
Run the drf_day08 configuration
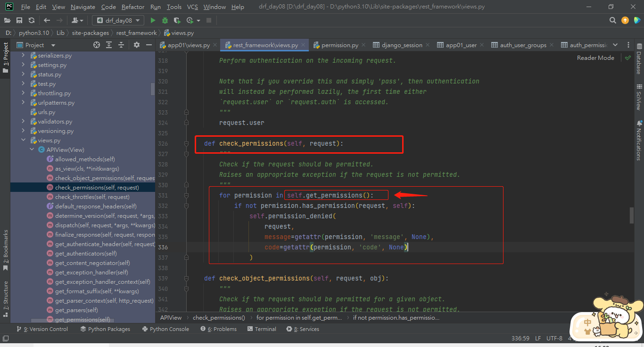point(153,20)
